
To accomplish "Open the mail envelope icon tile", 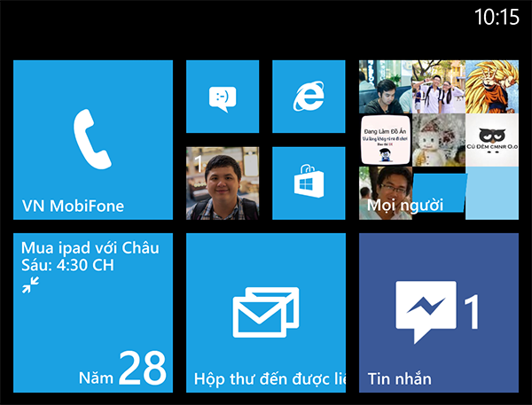I will tap(265, 312).
